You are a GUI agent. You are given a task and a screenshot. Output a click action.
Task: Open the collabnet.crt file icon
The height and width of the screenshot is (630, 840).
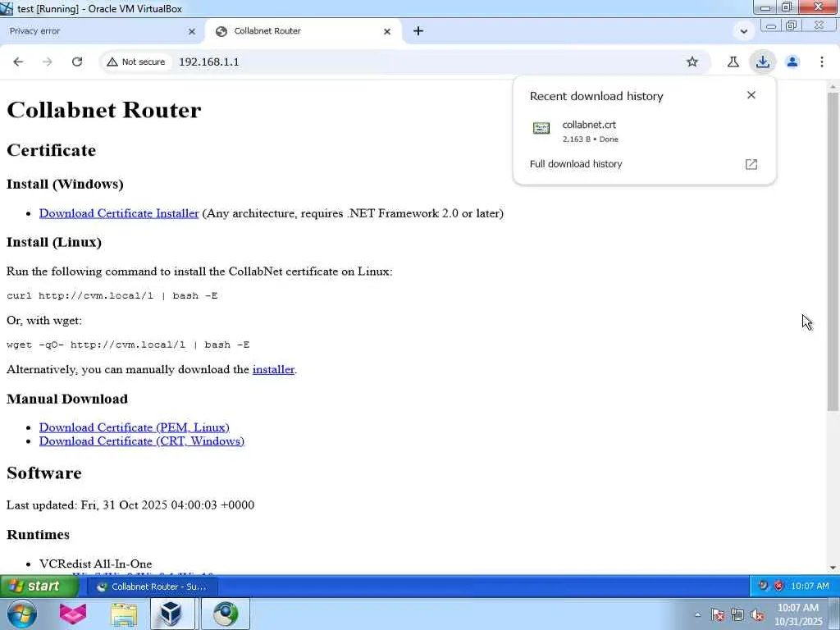coord(541,128)
